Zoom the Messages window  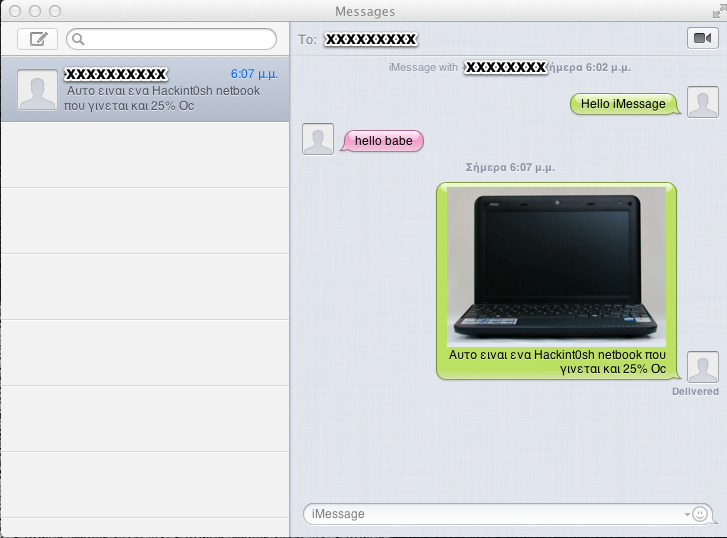pyautogui.click(x=55, y=11)
